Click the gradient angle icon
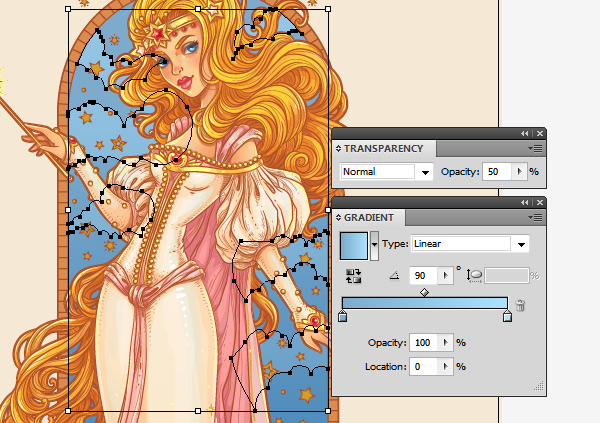Viewport: 600px width, 423px height. [x=393, y=275]
